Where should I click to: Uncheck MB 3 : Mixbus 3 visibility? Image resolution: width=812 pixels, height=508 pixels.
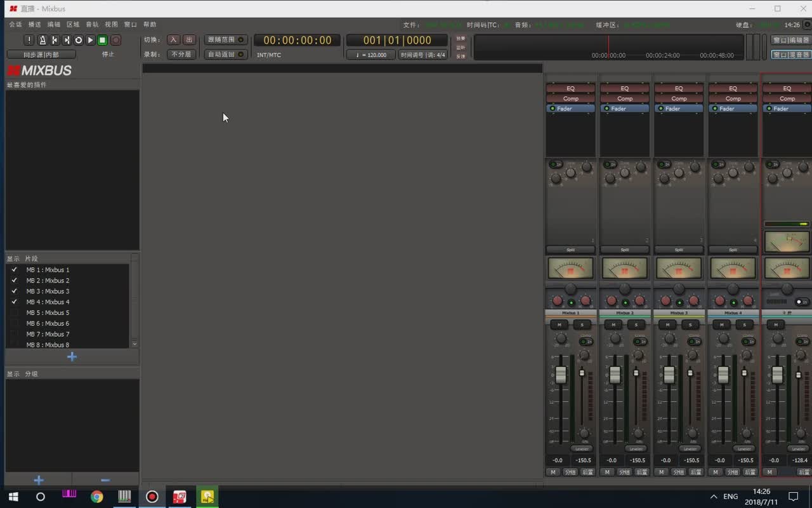point(14,291)
